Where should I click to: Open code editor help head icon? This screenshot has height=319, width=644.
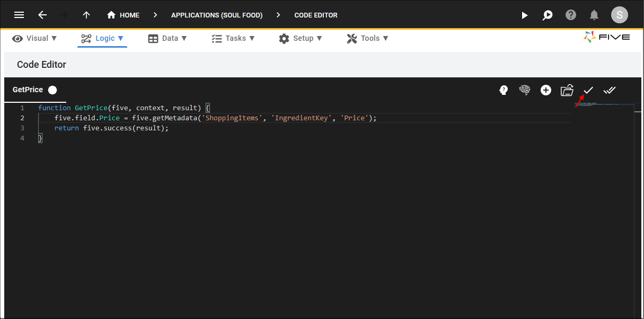click(x=504, y=90)
